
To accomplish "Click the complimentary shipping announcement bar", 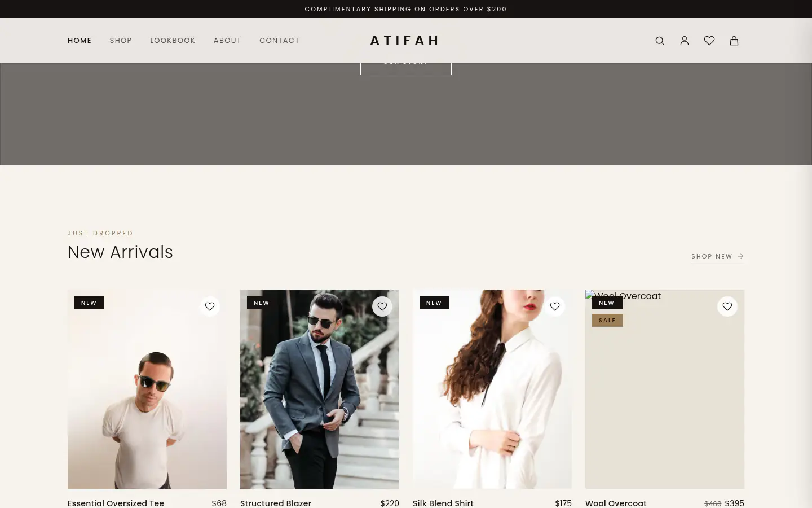I will pos(406,9).
